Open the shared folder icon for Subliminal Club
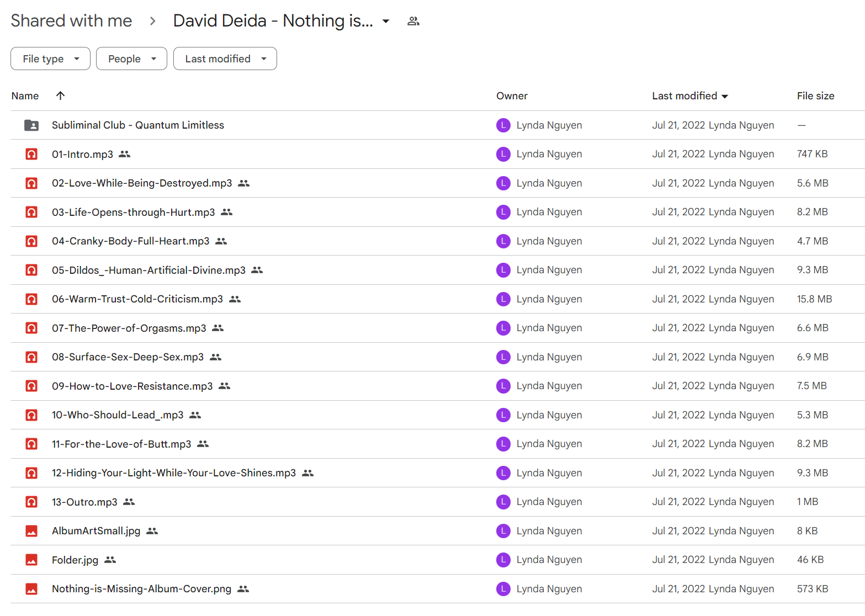Viewport: 865px width, 616px height. [x=31, y=125]
